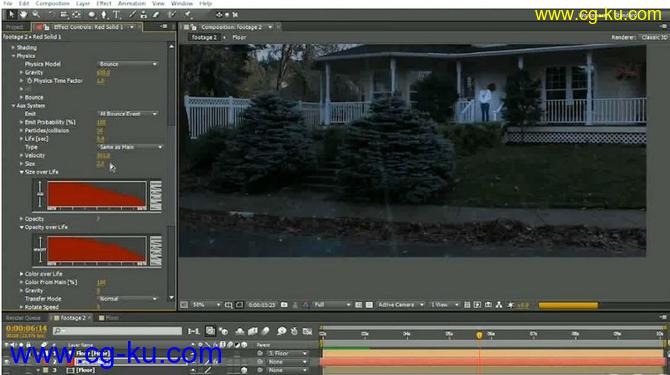Click the current timecode 0:00:06:14
Viewport: 670px width, 375px height.
pyautogui.click(x=26, y=328)
